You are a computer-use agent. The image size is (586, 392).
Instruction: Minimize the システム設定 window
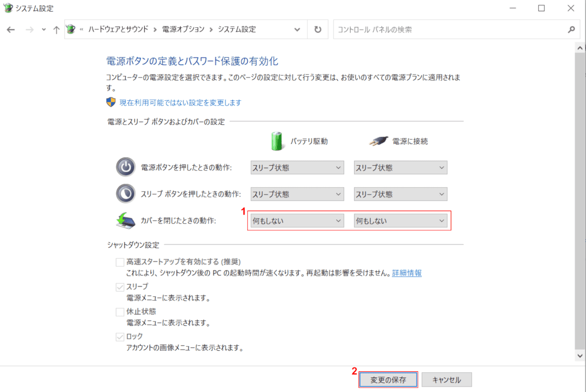click(513, 8)
